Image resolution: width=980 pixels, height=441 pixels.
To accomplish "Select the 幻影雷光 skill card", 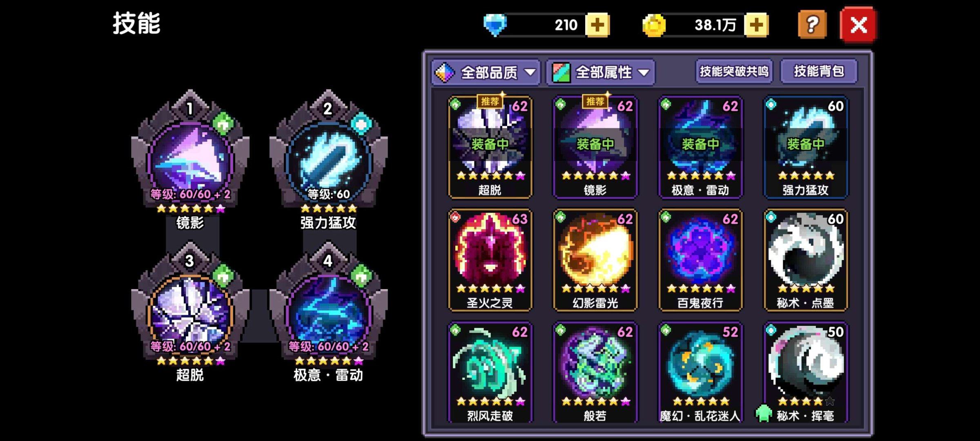I will (x=595, y=260).
